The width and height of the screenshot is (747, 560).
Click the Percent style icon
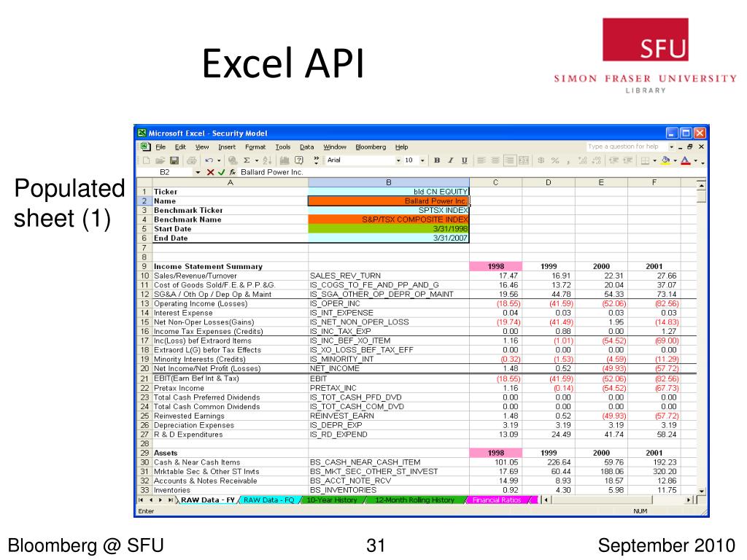(555, 160)
